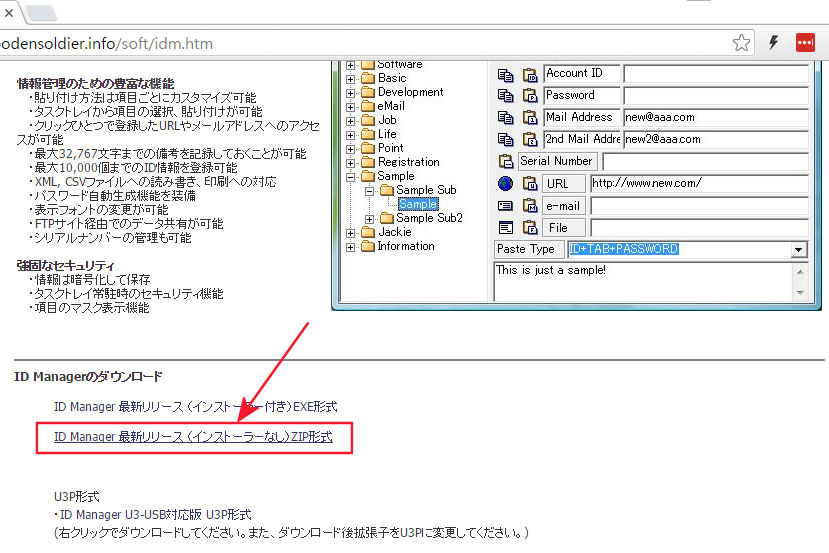Click the copy icon beside Password
This screenshot has height=553, width=829.
(x=505, y=96)
